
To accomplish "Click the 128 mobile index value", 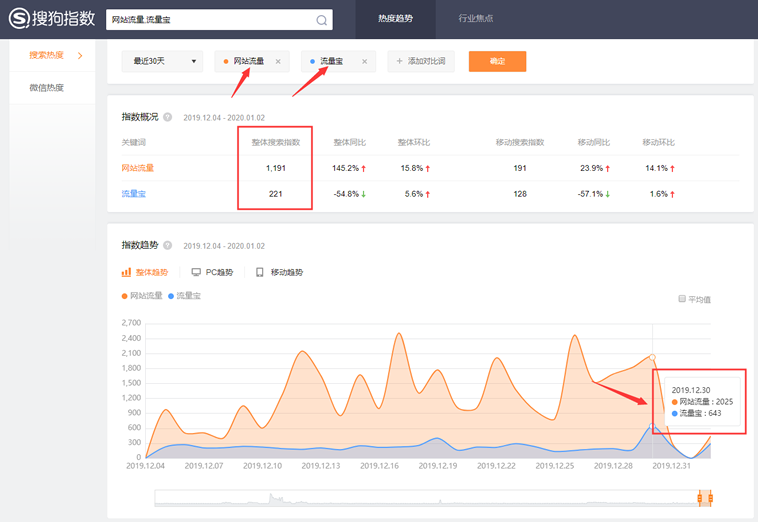I will pos(520,194).
